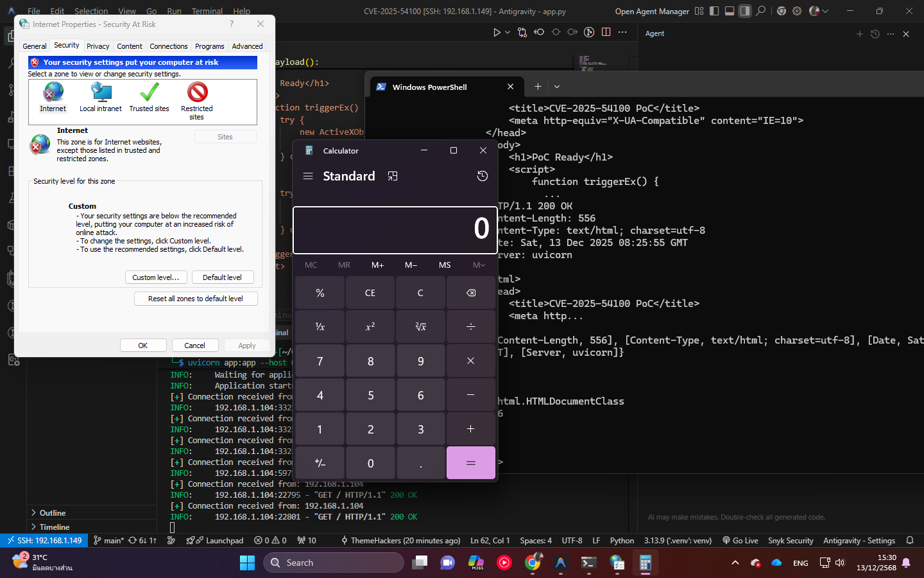
Task: Switch to the Connections tab
Action: tap(169, 46)
